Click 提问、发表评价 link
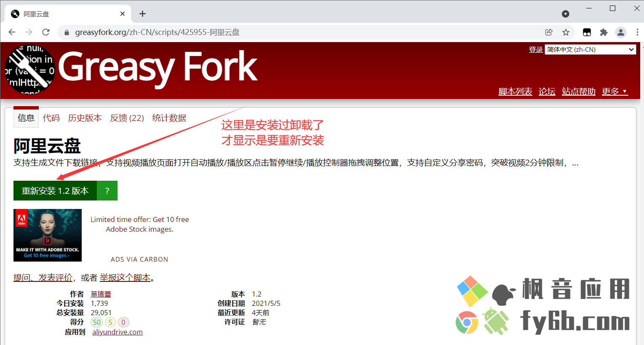 tap(43, 278)
